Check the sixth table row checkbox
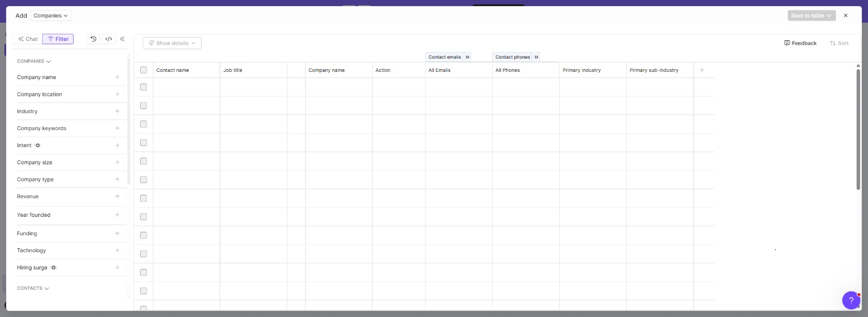Image resolution: width=868 pixels, height=317 pixels. tap(143, 180)
